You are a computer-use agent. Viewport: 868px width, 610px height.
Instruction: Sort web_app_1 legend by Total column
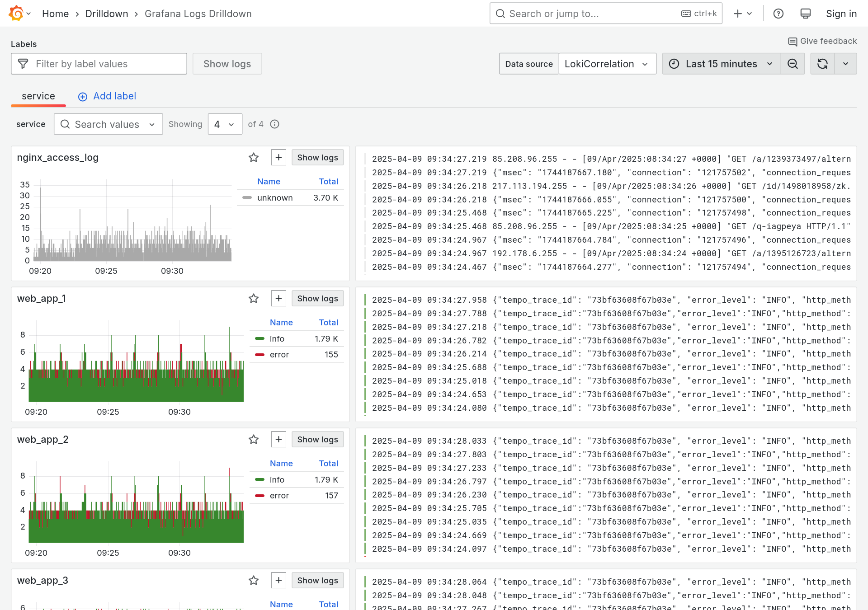(x=328, y=322)
